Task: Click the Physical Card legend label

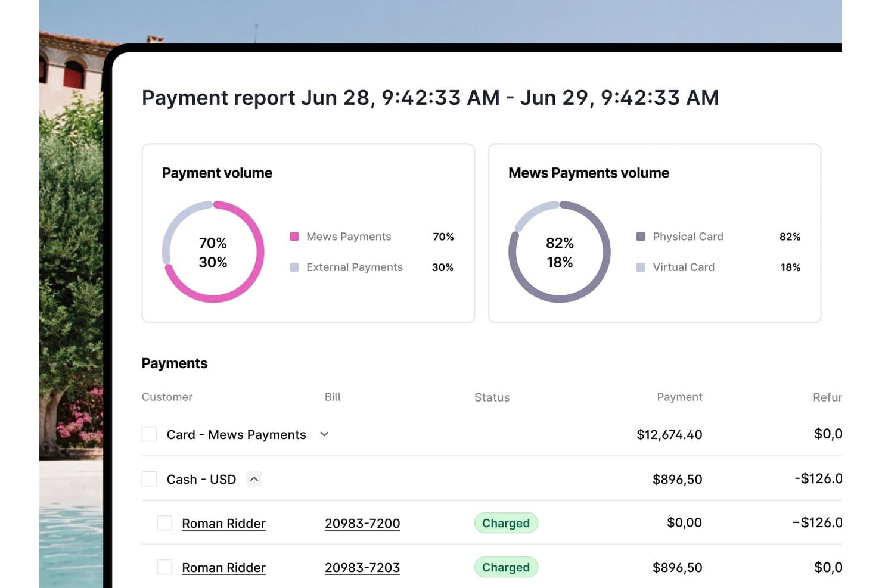Action: click(688, 237)
